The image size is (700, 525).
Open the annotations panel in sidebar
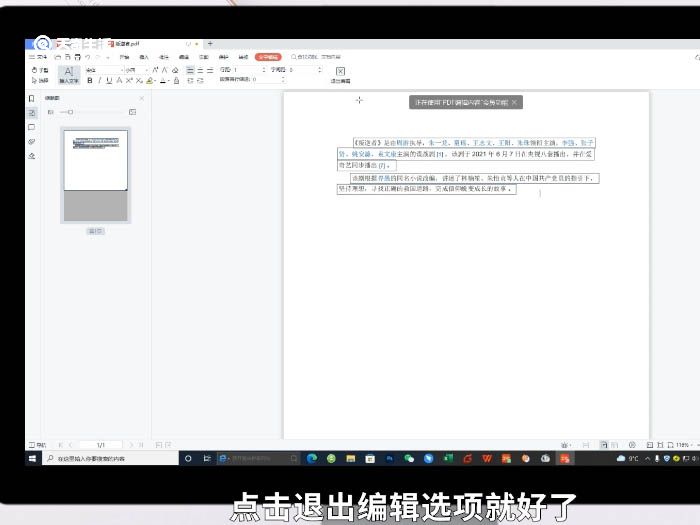pos(32,128)
